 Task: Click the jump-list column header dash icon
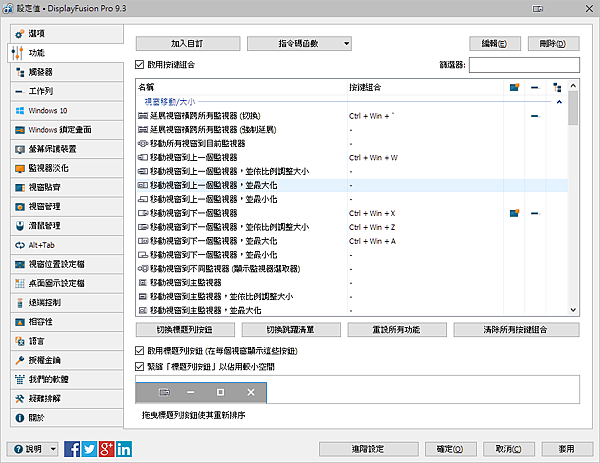tap(535, 88)
